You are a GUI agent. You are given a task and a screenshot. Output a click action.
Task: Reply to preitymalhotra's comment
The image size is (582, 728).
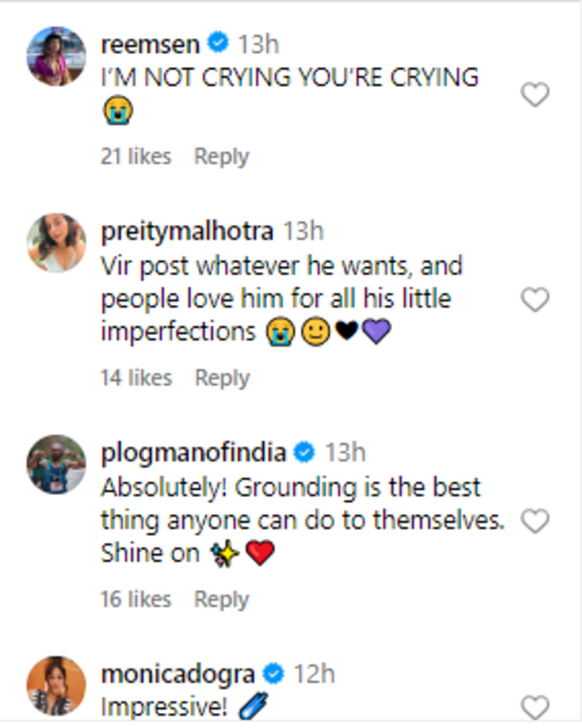(221, 377)
